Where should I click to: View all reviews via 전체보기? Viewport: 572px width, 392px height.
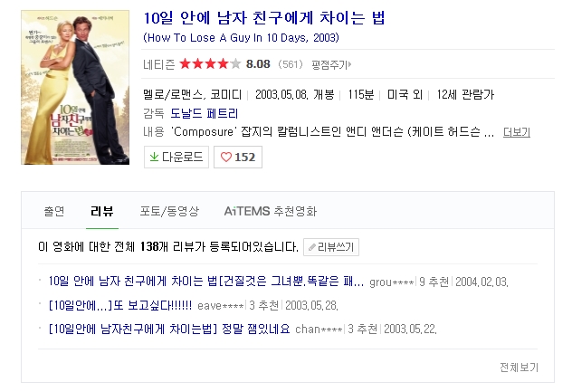click(519, 368)
